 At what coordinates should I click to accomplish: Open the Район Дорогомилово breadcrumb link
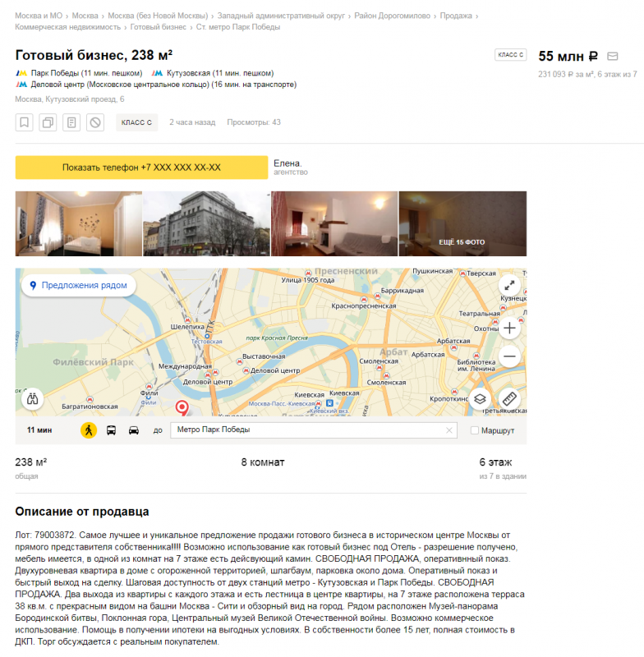point(392,16)
